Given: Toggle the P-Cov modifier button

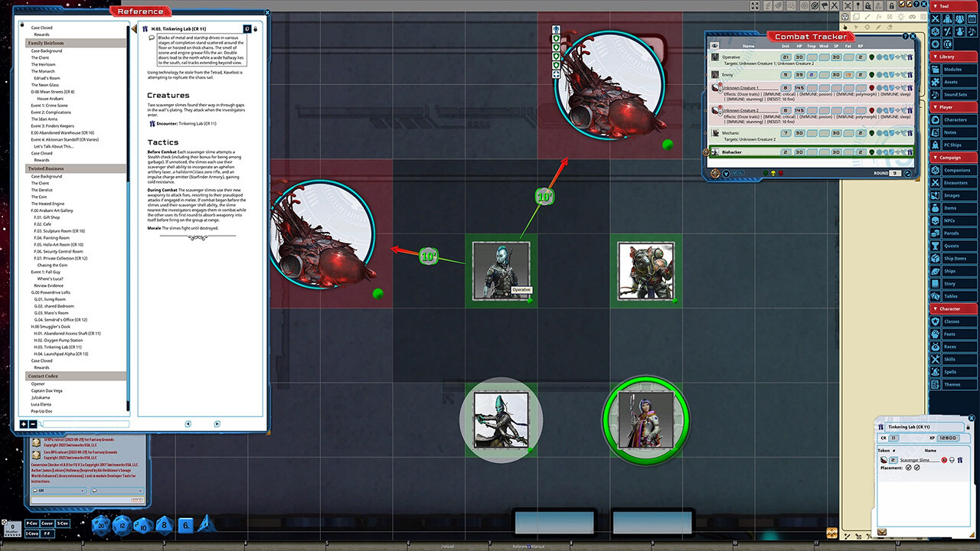Looking at the screenshot, I should [x=32, y=523].
